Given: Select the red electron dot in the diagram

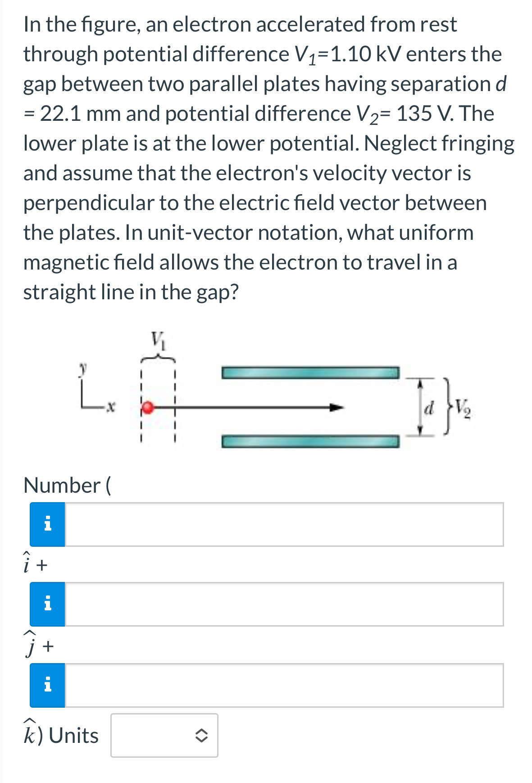Looking at the screenshot, I should [147, 408].
